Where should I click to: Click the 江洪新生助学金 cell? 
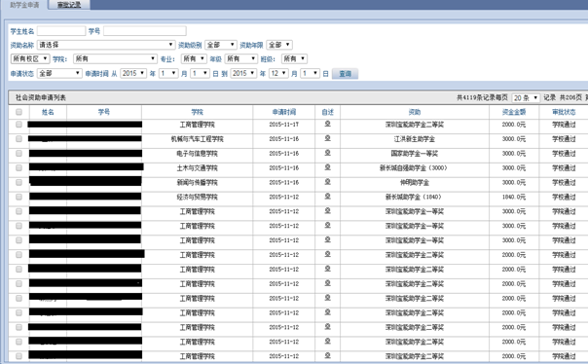415,139
